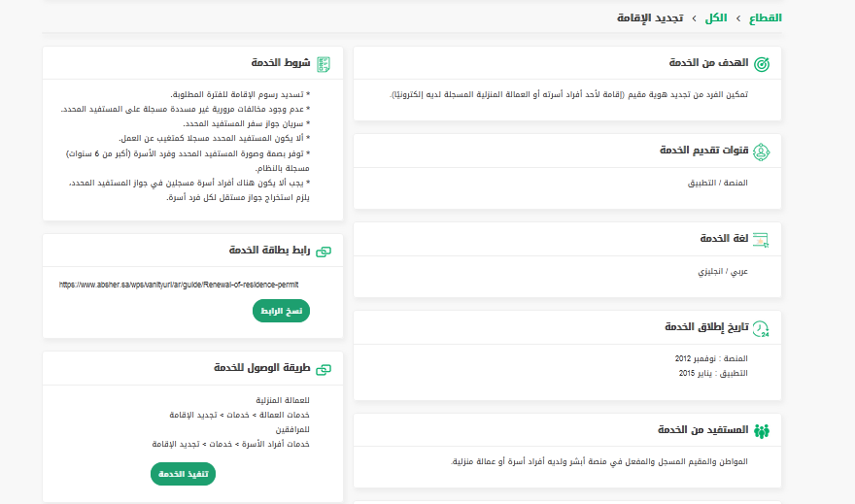Go to الكل in the breadcrumb
The height and width of the screenshot is (504, 855).
(716, 18)
